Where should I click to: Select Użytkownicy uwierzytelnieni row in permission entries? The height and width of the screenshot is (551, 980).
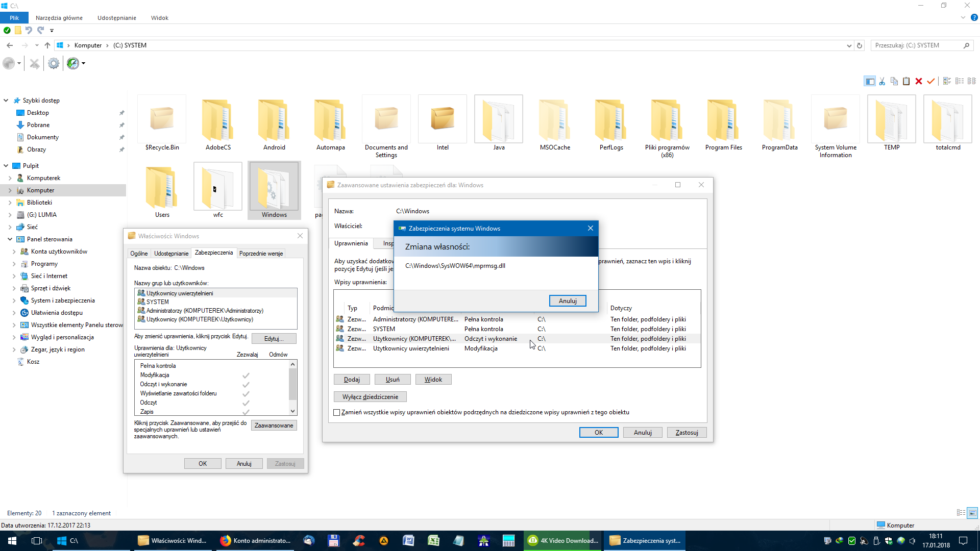point(517,348)
